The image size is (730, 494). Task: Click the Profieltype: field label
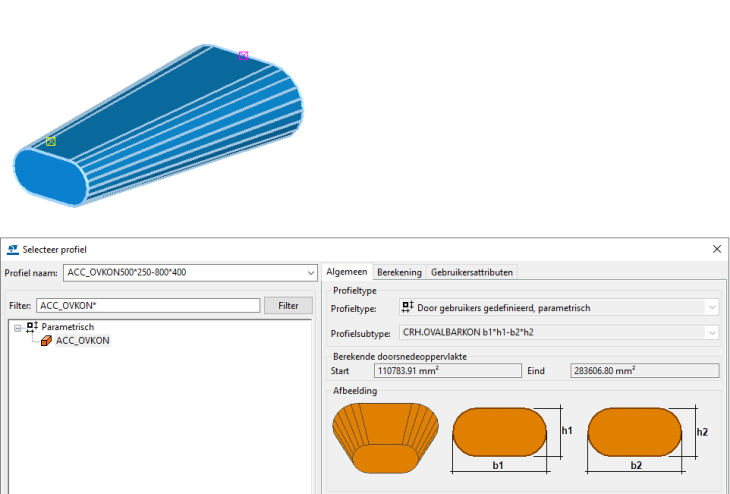[x=354, y=309]
